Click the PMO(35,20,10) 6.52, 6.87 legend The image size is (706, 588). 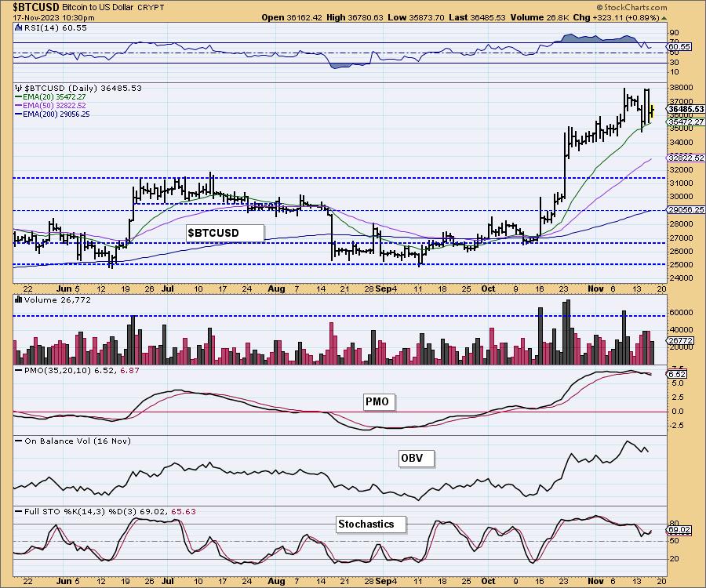pyautogui.click(x=82, y=370)
